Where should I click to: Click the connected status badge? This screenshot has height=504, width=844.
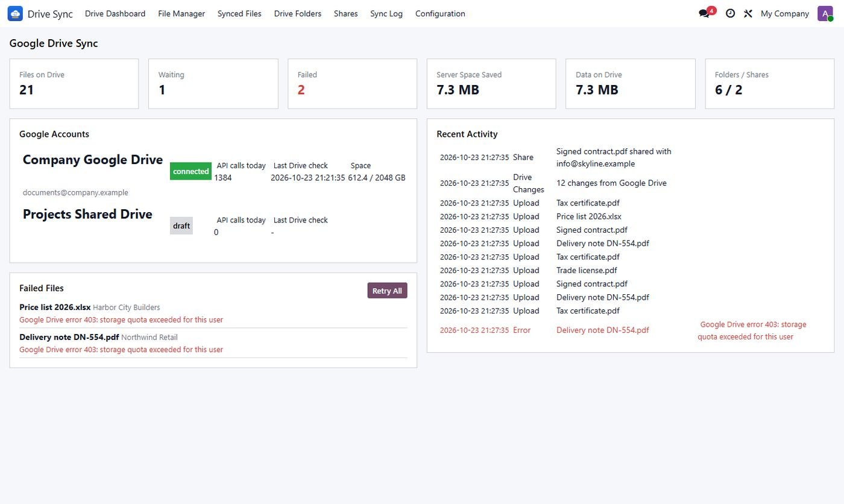point(191,171)
